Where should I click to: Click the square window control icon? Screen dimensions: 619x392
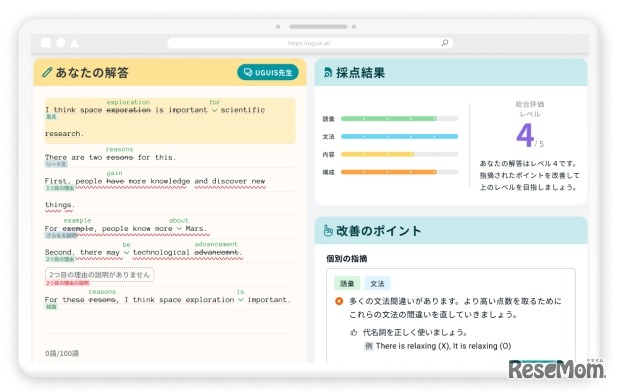46,43
